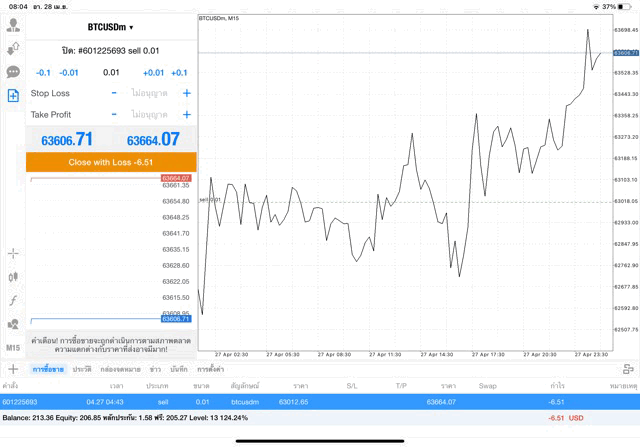Decrease volume by -0.1
Image resolution: width=640 pixels, height=447 pixels.
(x=43, y=72)
